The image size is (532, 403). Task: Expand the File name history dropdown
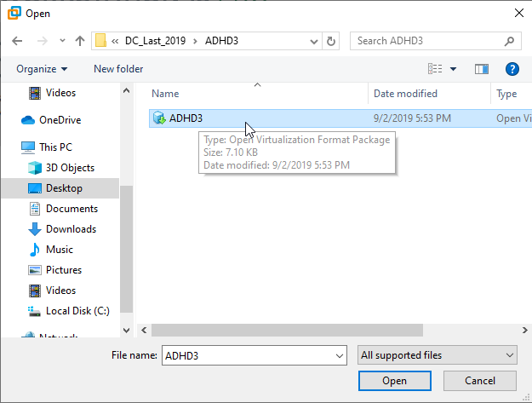[x=340, y=355]
